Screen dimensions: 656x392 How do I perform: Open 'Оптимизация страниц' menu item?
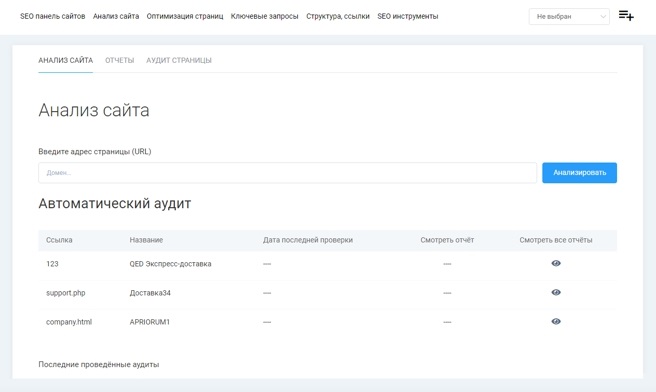185,16
